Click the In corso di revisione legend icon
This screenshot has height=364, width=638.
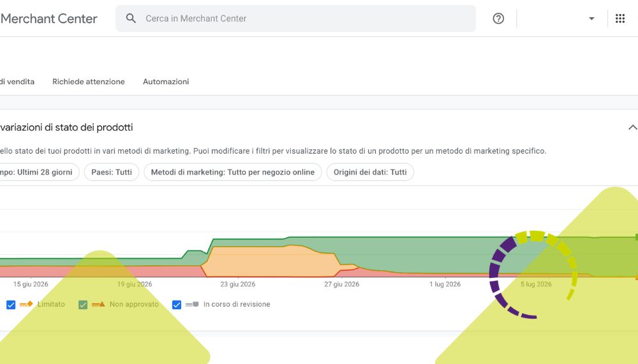(192, 304)
